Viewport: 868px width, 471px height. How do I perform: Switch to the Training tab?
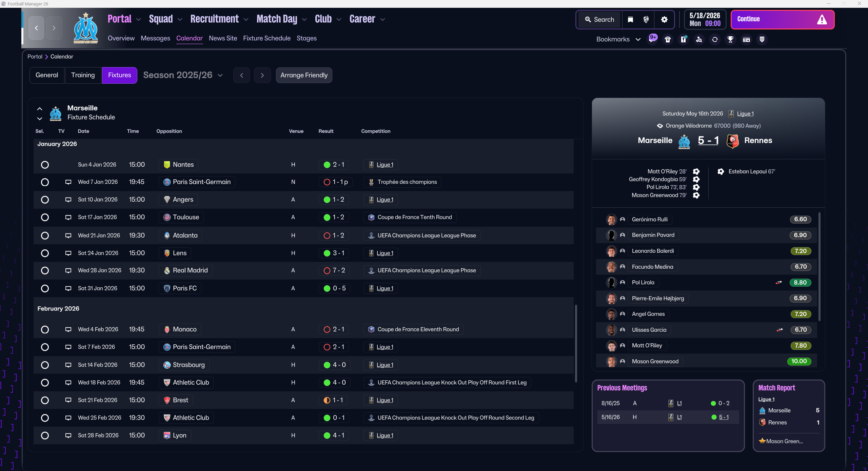tap(83, 75)
